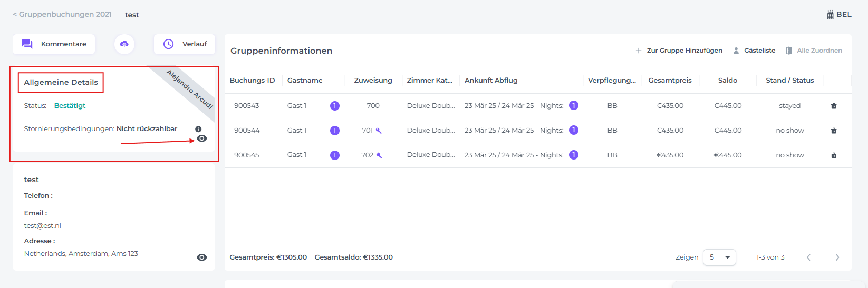Go to next page of bookings
Viewport: 868px width, 288px height.
pyautogui.click(x=837, y=257)
